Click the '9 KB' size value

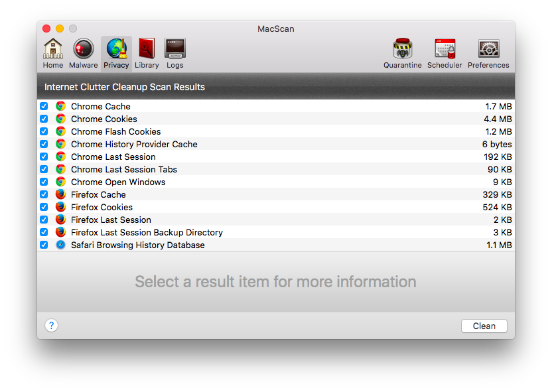502,182
